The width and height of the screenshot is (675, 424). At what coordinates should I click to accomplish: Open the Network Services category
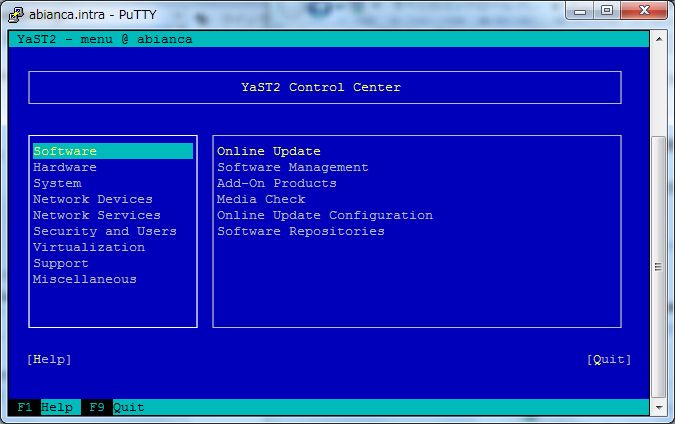click(x=97, y=215)
